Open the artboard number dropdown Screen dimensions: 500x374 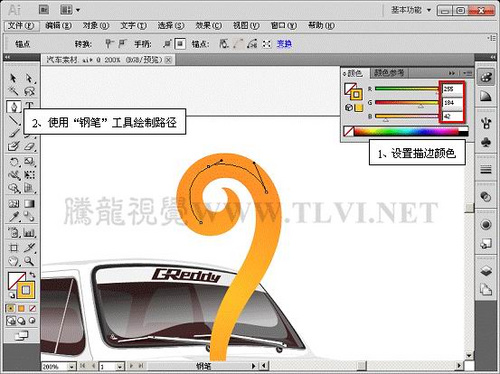[x=120, y=366]
